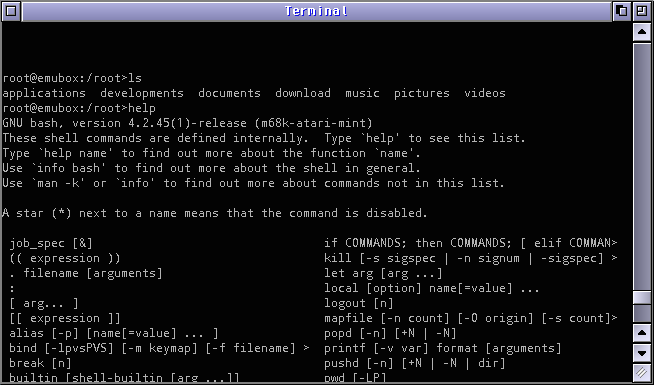Click the 'break [n]' entry
Image resolution: width=654 pixels, height=385 pixels.
click(x=40, y=364)
